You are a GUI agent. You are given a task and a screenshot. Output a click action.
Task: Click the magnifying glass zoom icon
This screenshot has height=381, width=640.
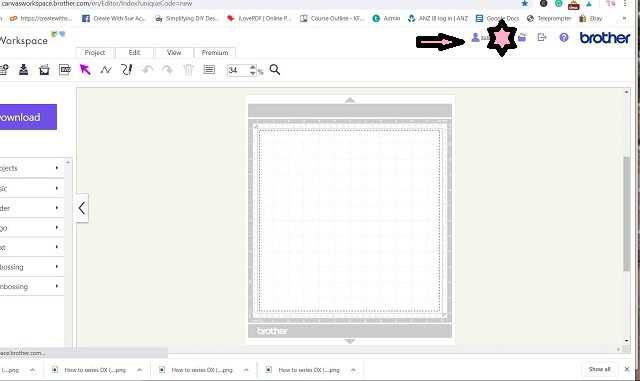pyautogui.click(x=275, y=70)
